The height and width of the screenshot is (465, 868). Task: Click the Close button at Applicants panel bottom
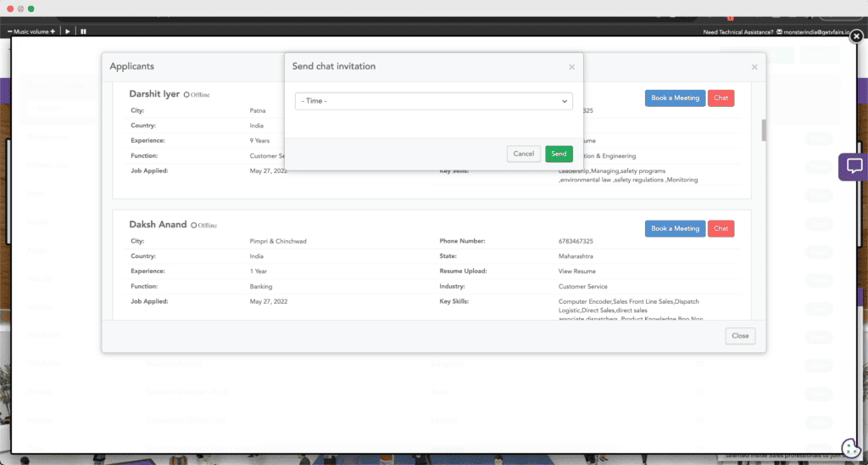point(740,335)
